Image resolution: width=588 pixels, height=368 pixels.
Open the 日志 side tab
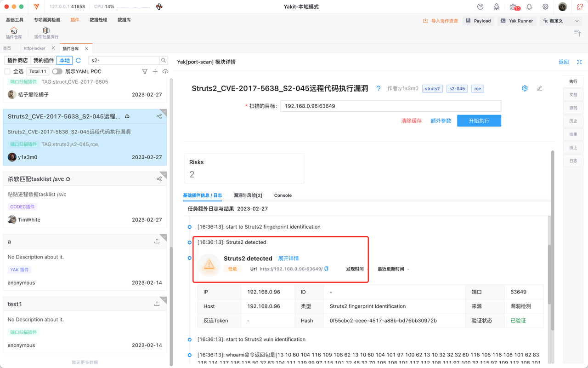[x=573, y=161]
